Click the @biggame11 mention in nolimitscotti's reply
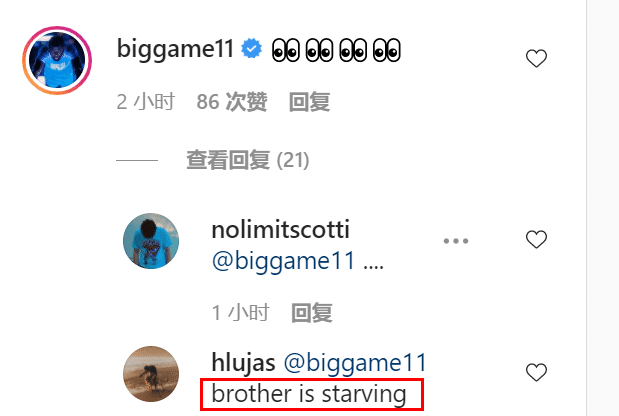 [283, 261]
